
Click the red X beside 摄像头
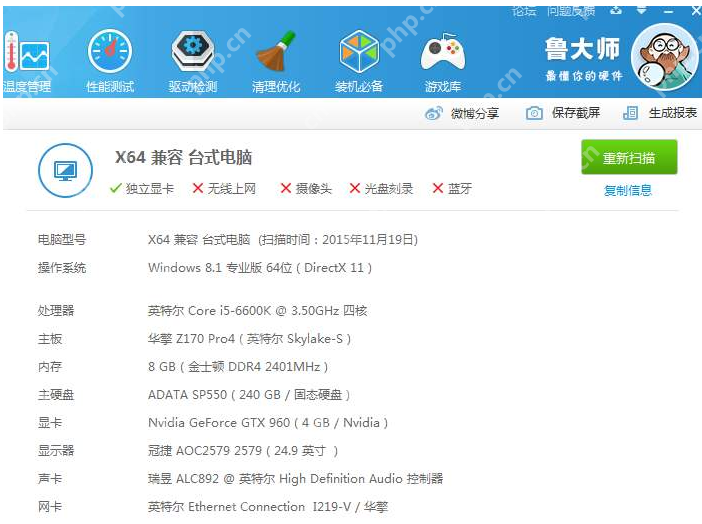tap(286, 188)
